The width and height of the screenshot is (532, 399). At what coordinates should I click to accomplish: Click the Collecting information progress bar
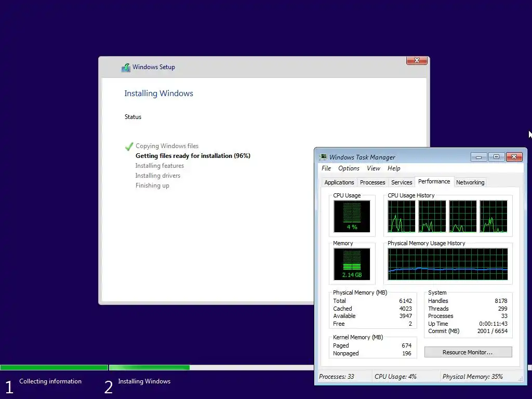coord(54,367)
